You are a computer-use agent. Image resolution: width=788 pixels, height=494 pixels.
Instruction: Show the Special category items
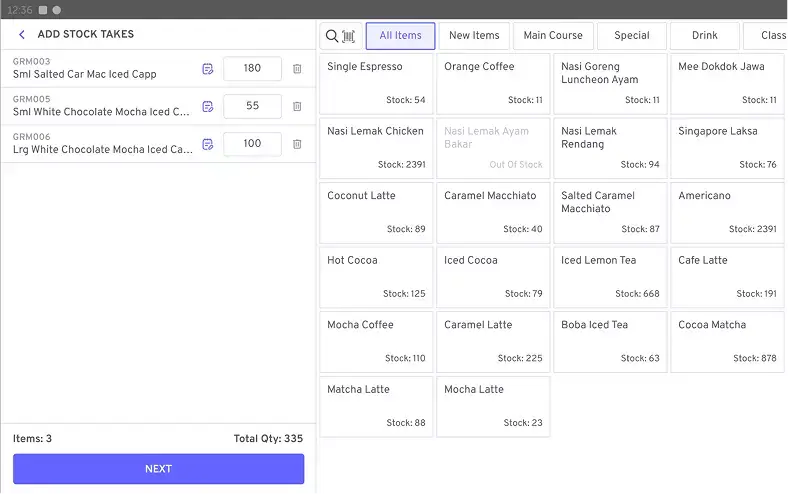pyautogui.click(x=632, y=36)
